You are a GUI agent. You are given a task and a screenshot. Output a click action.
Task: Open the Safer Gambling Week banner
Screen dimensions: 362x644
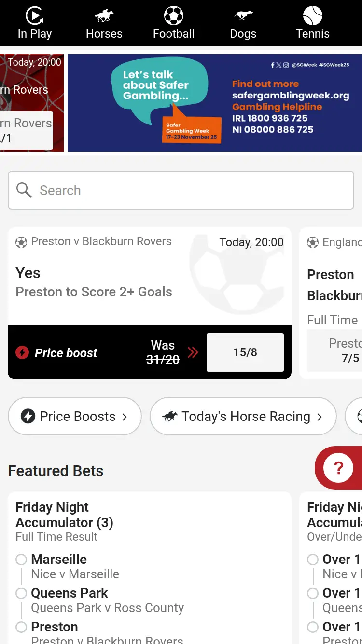(215, 103)
